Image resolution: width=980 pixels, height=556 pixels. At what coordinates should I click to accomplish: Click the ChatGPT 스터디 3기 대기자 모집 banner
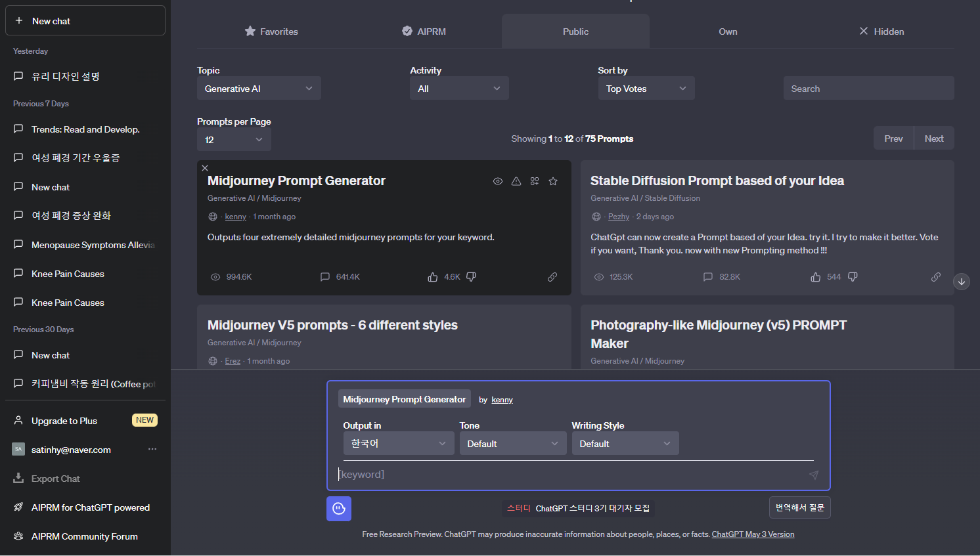click(x=578, y=508)
